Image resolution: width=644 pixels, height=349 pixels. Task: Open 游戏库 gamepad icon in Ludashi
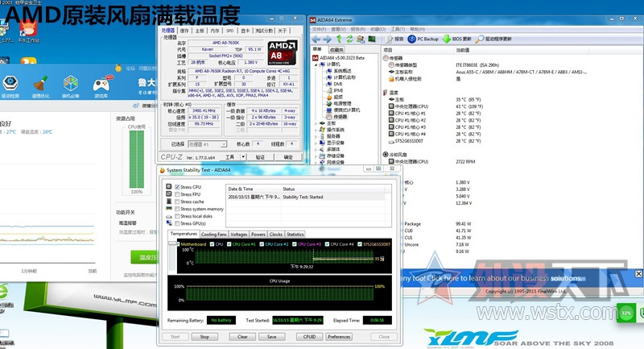pos(101,85)
